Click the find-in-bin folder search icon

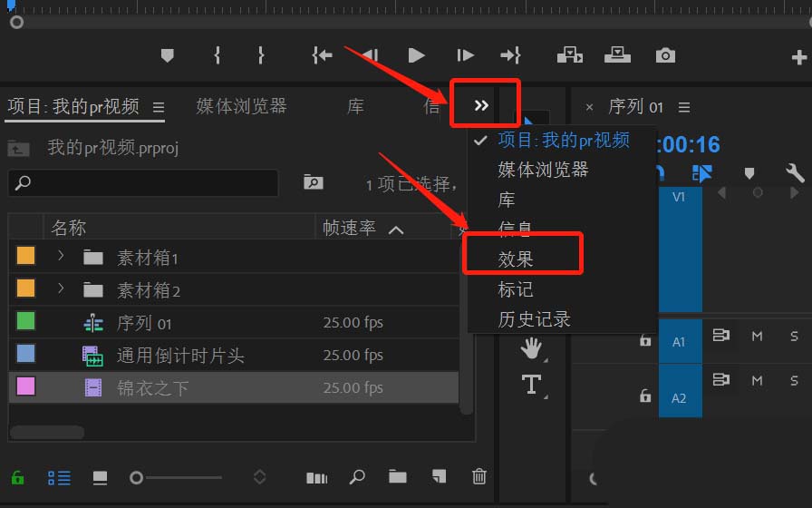314,182
